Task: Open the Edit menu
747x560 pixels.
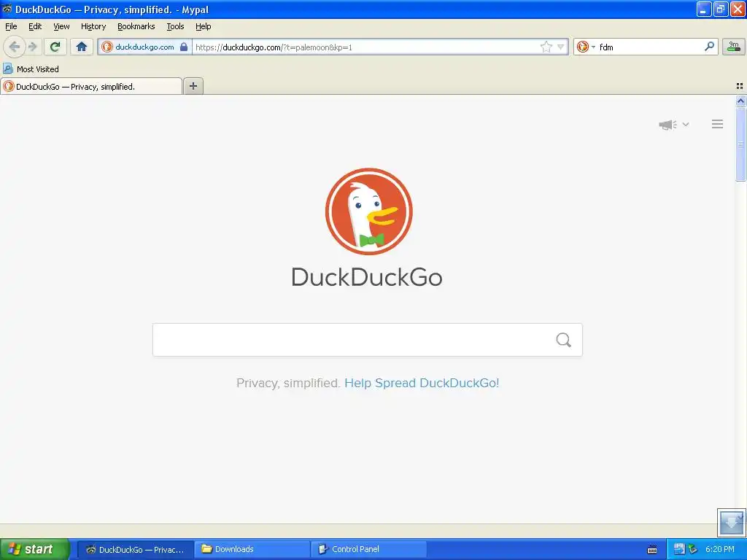Action: (x=35, y=26)
